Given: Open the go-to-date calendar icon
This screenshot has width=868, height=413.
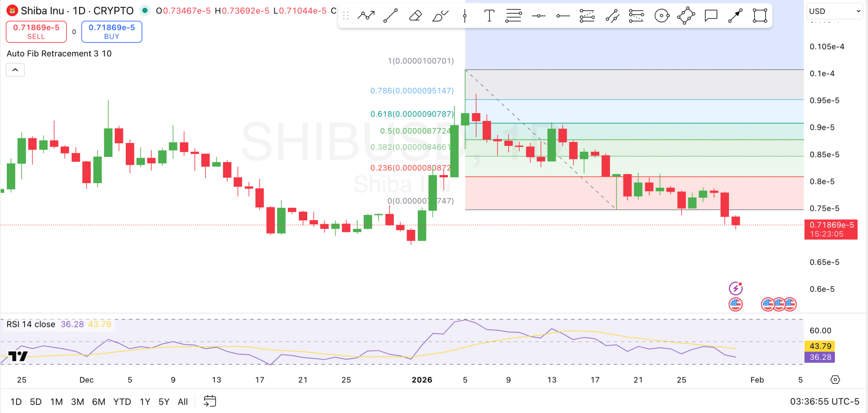Looking at the screenshot, I should [x=210, y=401].
